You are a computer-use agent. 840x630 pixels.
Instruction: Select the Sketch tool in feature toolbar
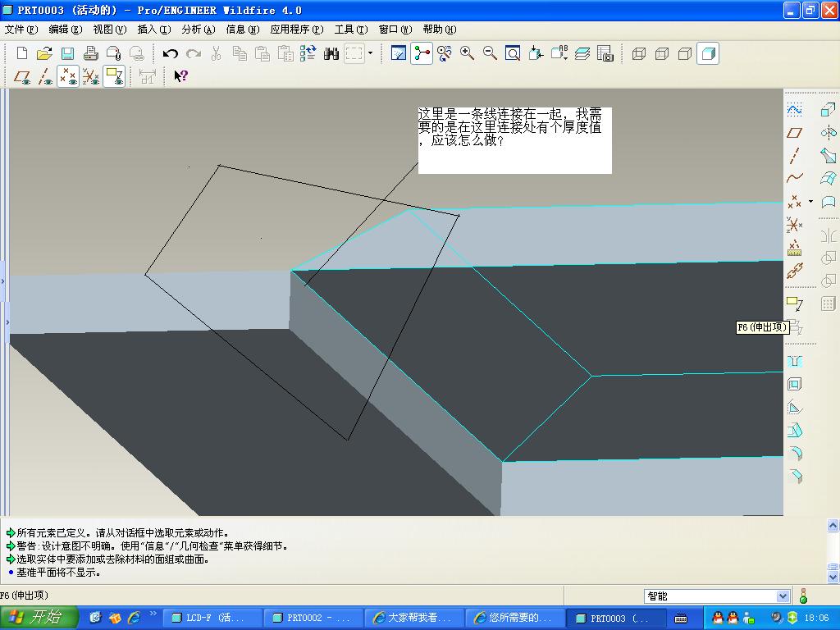(x=794, y=110)
